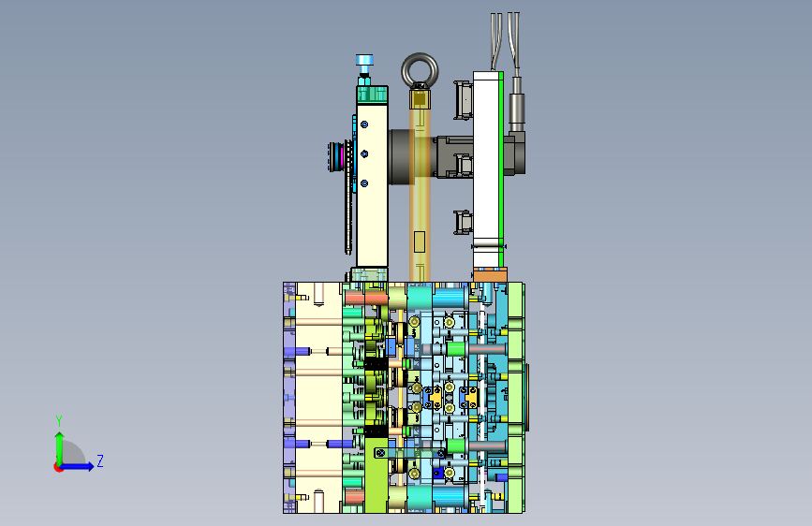This screenshot has width=812, height=526.
Task: Select the large cream plate of the mold base
Action: [318, 398]
